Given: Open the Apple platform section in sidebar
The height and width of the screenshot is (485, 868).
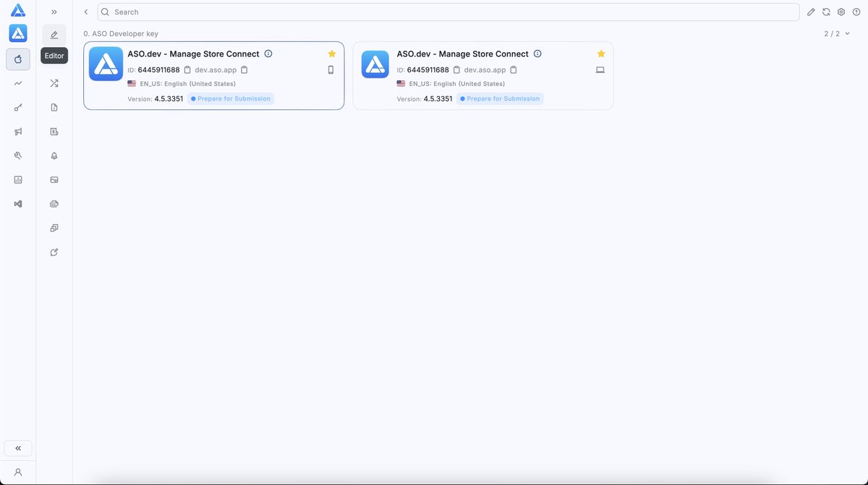Looking at the screenshot, I should point(18,59).
